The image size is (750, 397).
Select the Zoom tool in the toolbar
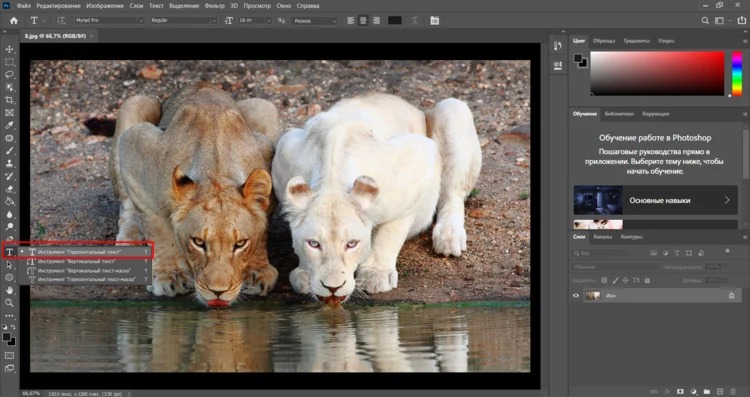click(x=9, y=303)
